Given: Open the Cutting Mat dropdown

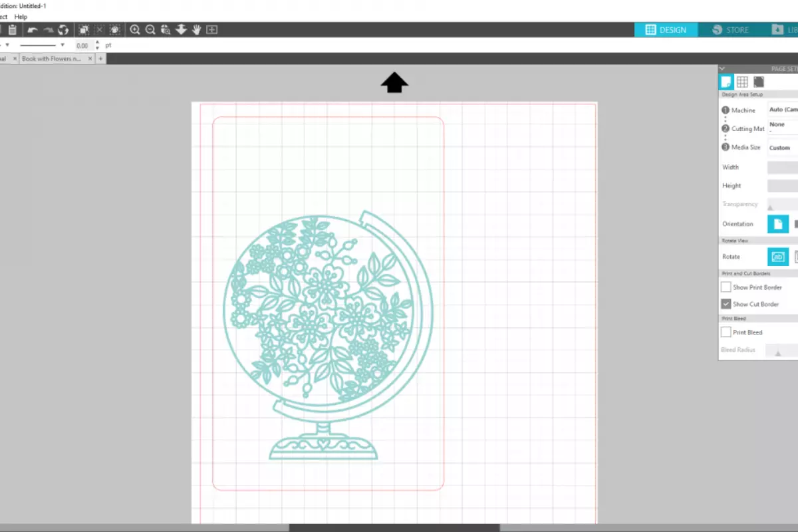Looking at the screenshot, I should coord(783,126).
